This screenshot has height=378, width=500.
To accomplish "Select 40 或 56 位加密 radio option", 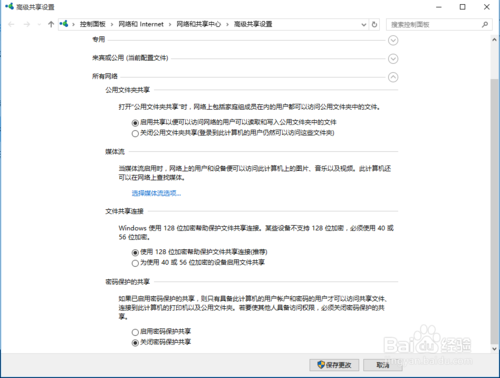I will point(135,263).
